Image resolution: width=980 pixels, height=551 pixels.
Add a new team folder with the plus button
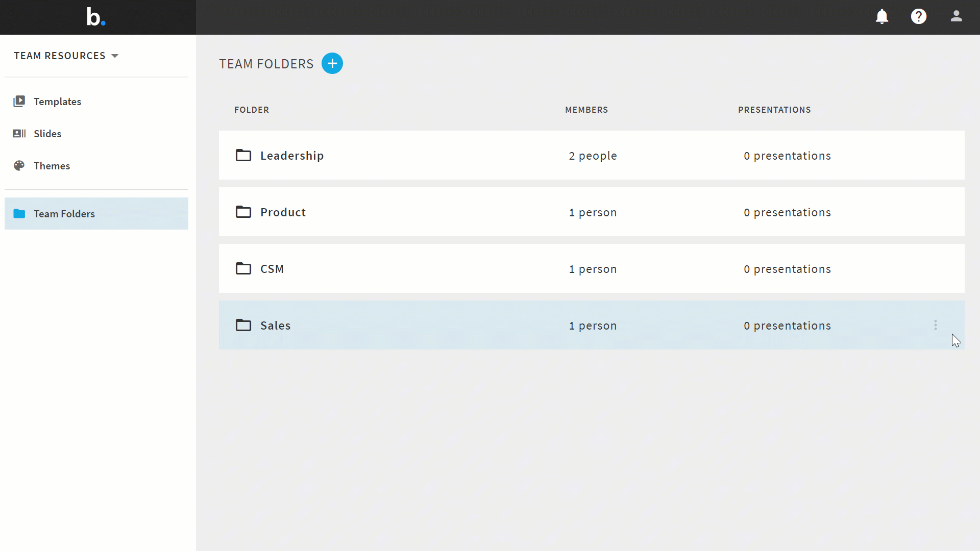coord(332,64)
